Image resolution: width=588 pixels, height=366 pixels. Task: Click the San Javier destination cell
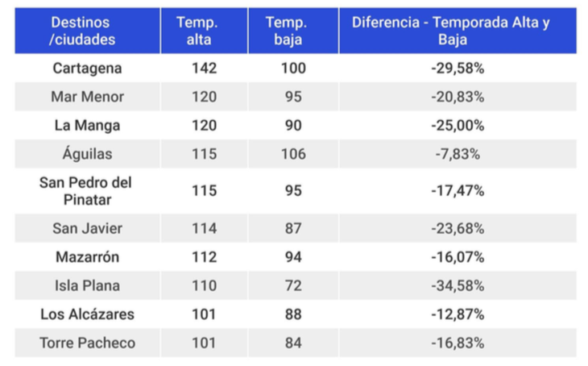point(87,228)
